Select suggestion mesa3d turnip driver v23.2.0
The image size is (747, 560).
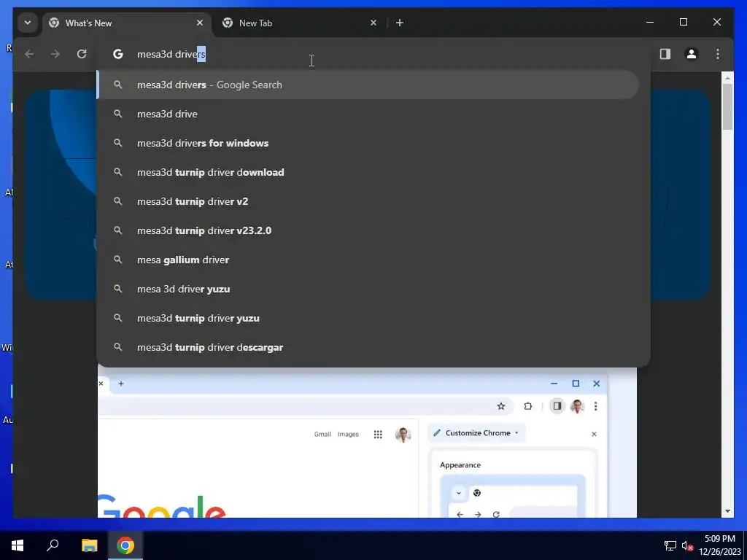[x=368, y=230]
